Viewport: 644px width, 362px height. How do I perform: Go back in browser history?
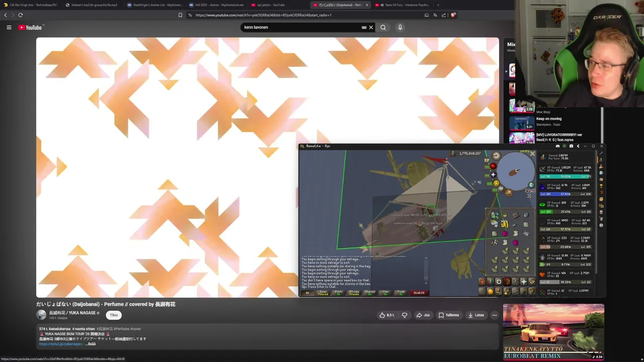tap(6, 15)
